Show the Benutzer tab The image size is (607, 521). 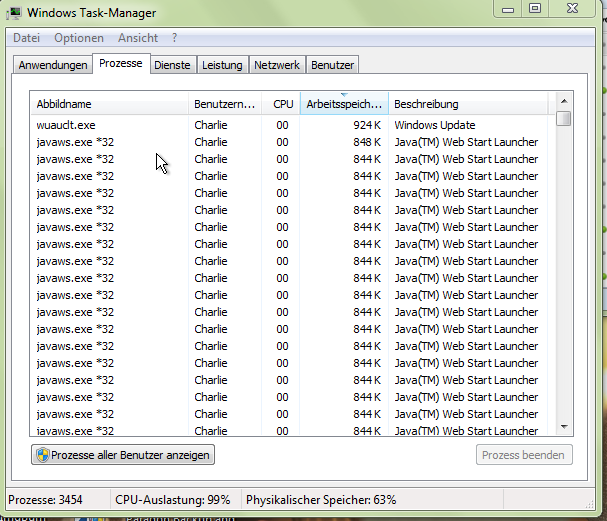pyautogui.click(x=333, y=65)
